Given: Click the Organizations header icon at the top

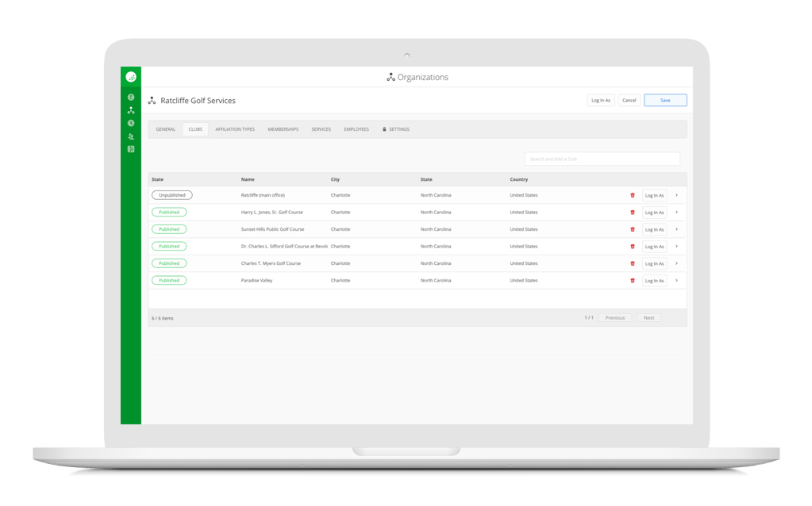Looking at the screenshot, I should coord(391,77).
